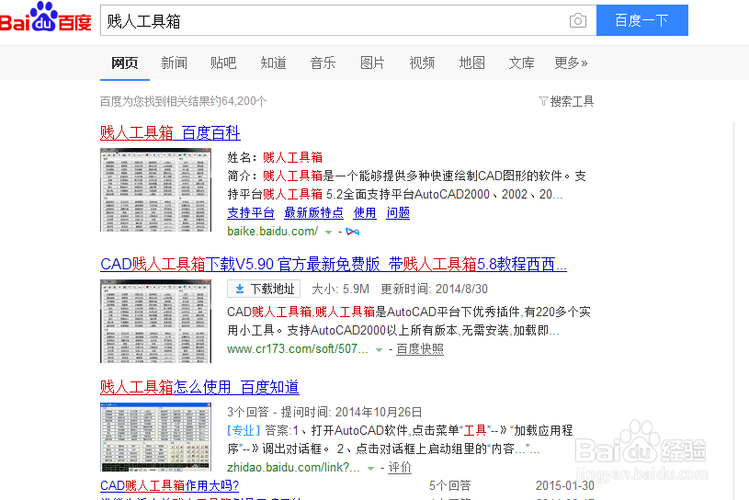Open CAD贱人工具箱作用大吗? question link
The height and width of the screenshot is (500, 749).
tap(169, 486)
